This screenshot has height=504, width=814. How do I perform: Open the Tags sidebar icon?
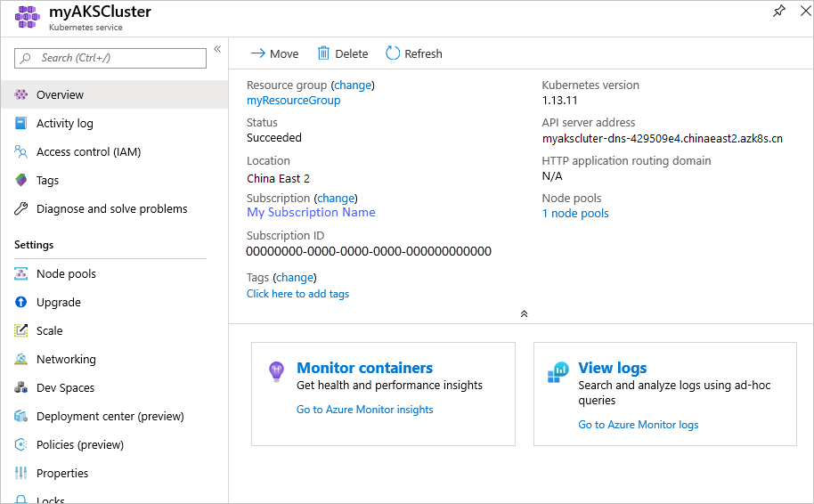(21, 181)
